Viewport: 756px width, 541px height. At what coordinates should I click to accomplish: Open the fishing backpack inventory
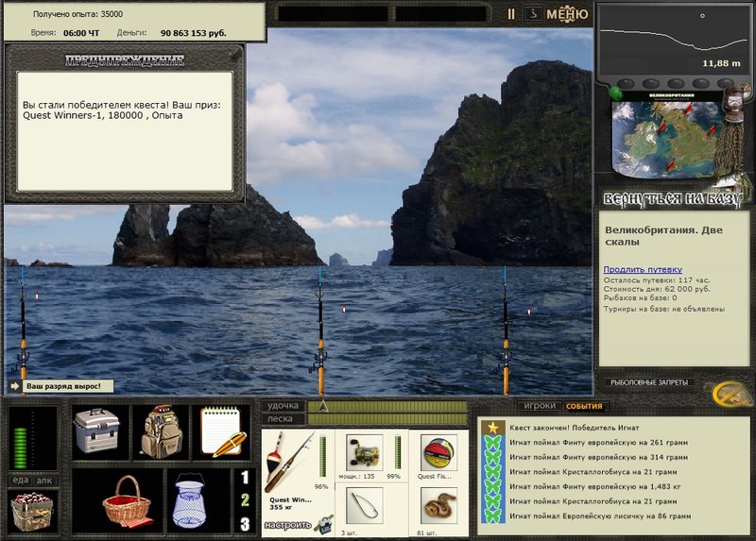click(x=161, y=431)
